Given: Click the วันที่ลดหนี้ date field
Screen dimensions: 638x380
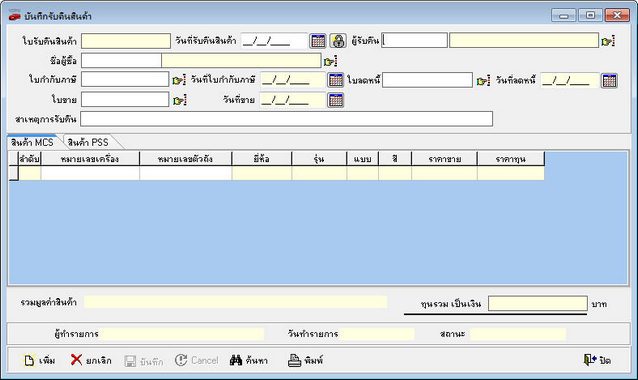Looking at the screenshot, I should (570, 81).
